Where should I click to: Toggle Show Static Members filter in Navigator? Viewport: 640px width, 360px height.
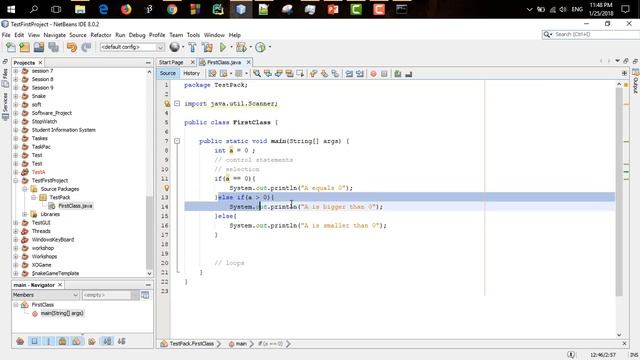pos(48,341)
